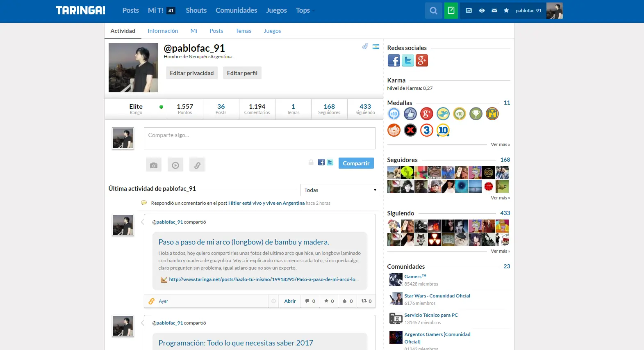Switch to the Mi tab
The image size is (644, 350).
pos(194,31)
